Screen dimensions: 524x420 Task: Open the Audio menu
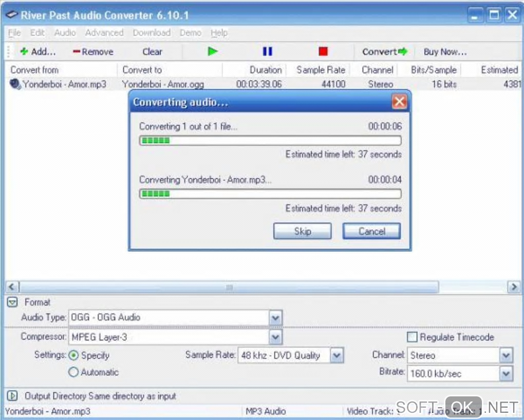(x=65, y=33)
